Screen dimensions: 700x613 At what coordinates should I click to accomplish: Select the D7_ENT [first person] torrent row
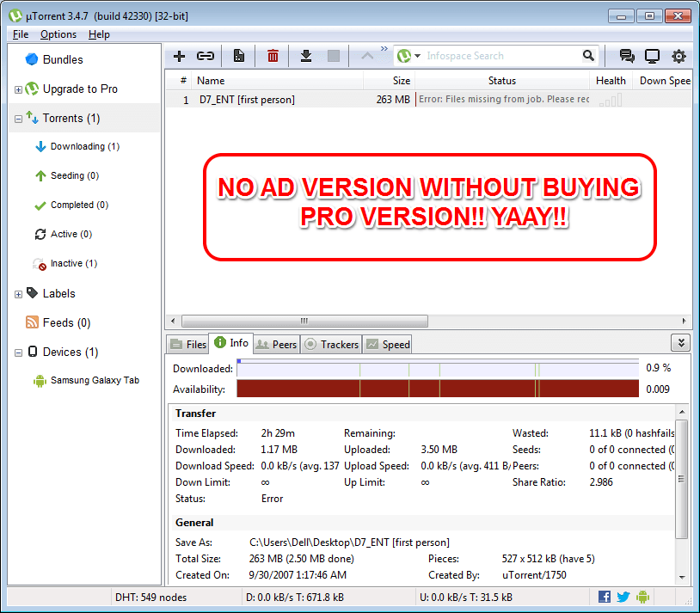point(428,100)
